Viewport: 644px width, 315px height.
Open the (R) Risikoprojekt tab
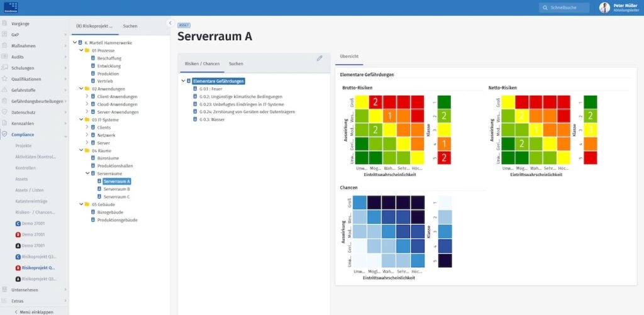pyautogui.click(x=94, y=26)
